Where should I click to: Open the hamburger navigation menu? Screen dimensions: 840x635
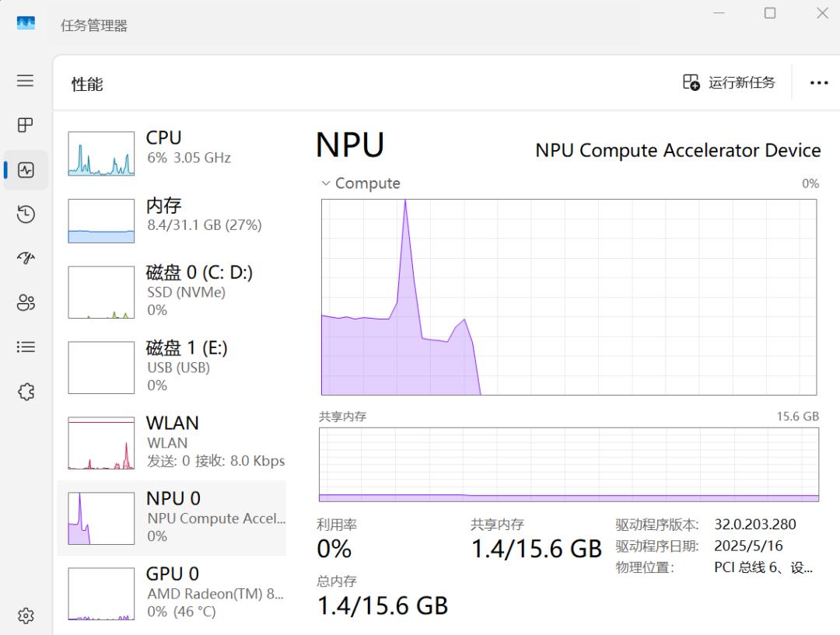pyautogui.click(x=25, y=81)
